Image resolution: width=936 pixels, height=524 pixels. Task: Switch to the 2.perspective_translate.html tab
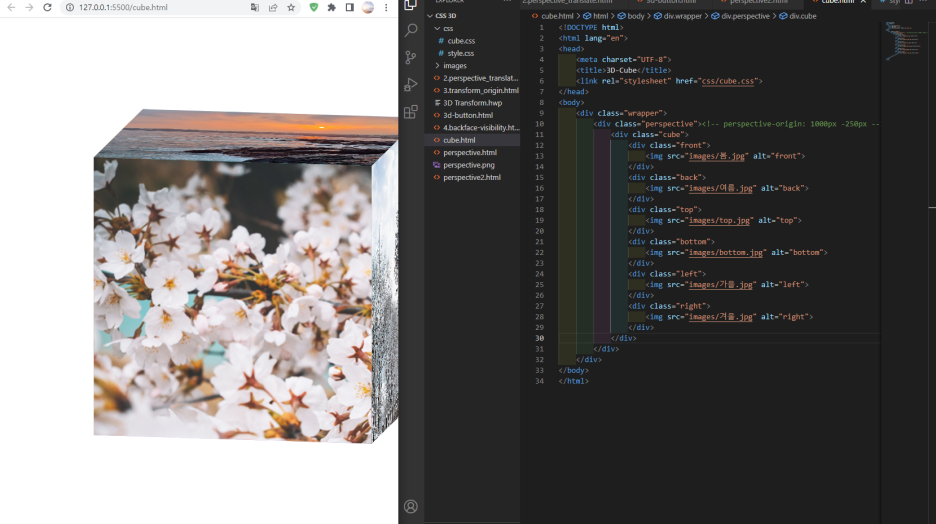point(567,2)
